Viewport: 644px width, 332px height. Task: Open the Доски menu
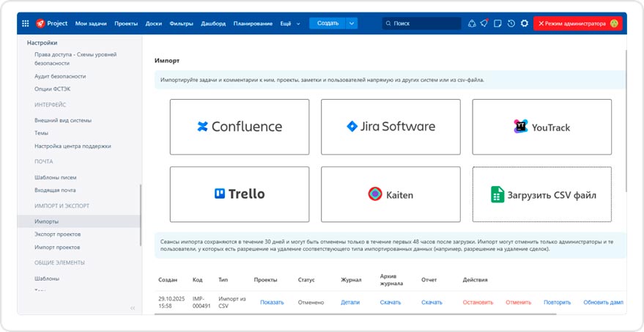154,23
